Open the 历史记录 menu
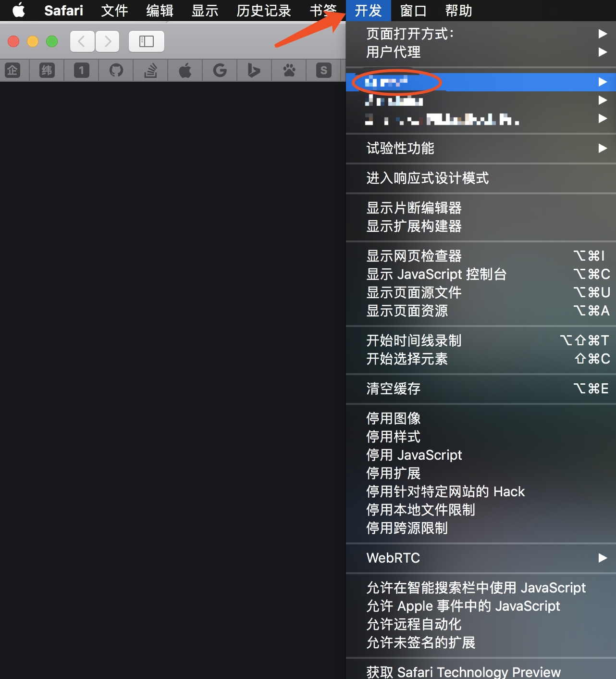Image resolution: width=616 pixels, height=679 pixels. coord(263,10)
